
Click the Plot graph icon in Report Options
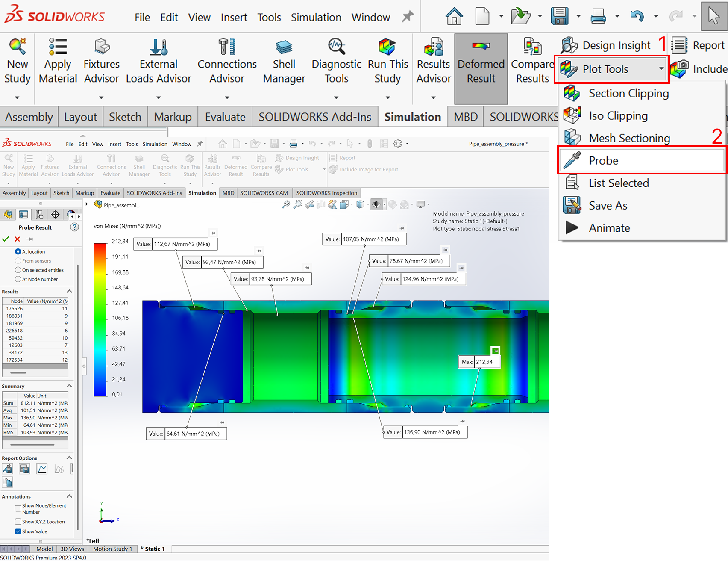(x=42, y=469)
